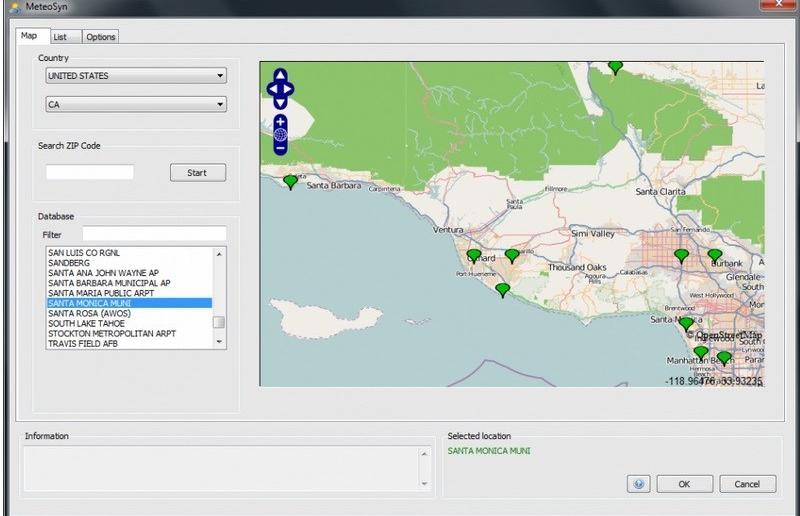Viewport: 800px width, 516px height.
Task: Open the Options tab
Action: (100, 37)
